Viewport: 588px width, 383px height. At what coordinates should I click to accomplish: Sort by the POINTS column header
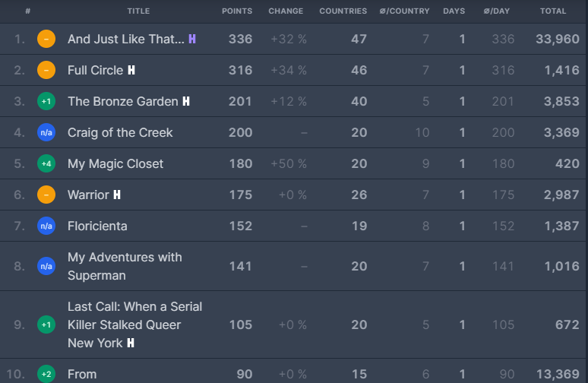tap(237, 11)
